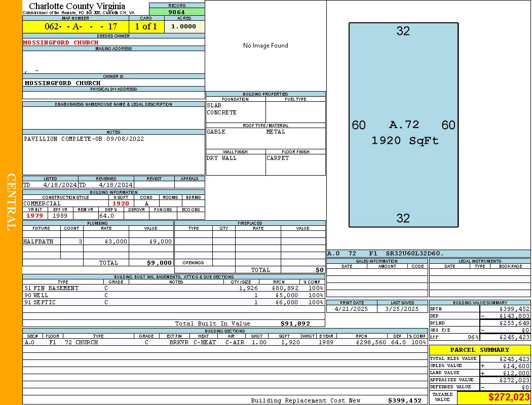Select the red deeded owner name
The width and height of the screenshot is (532, 405).
[61, 43]
